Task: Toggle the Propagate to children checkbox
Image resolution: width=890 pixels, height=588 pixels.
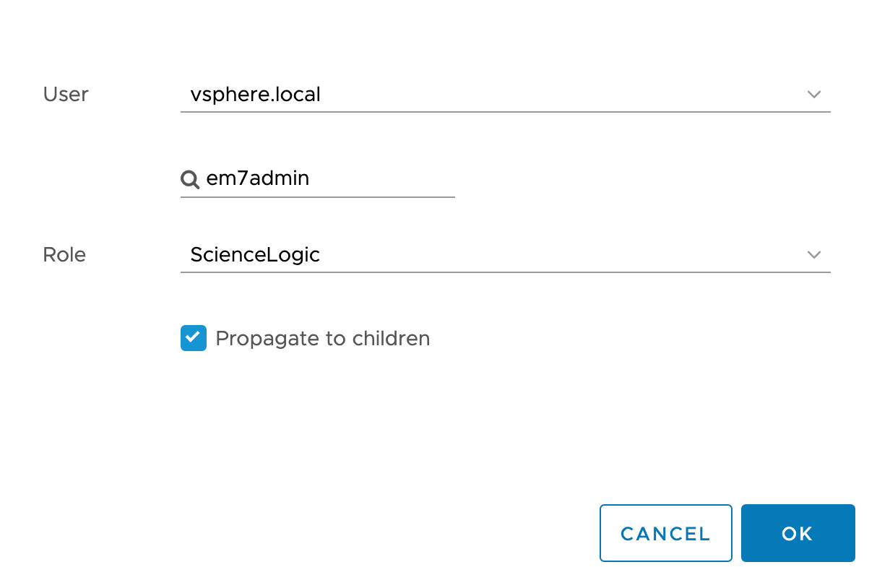Action: tap(194, 338)
